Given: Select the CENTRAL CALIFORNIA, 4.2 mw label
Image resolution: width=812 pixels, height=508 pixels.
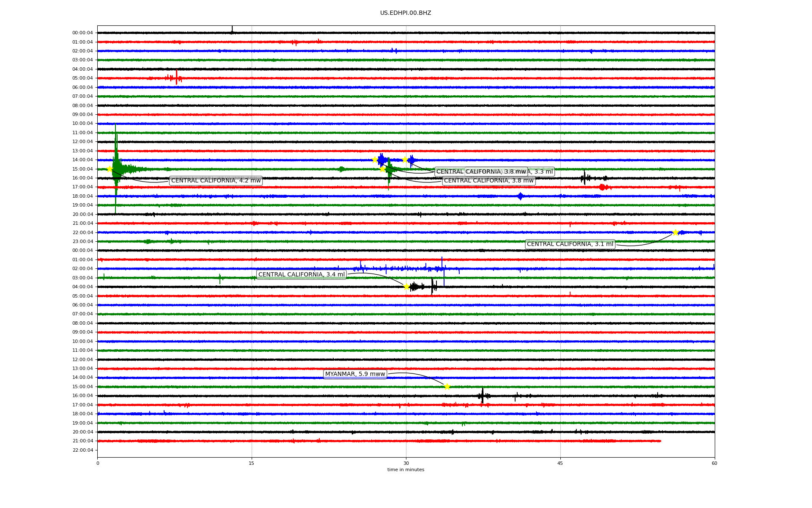Looking at the screenshot, I should click(216, 181).
